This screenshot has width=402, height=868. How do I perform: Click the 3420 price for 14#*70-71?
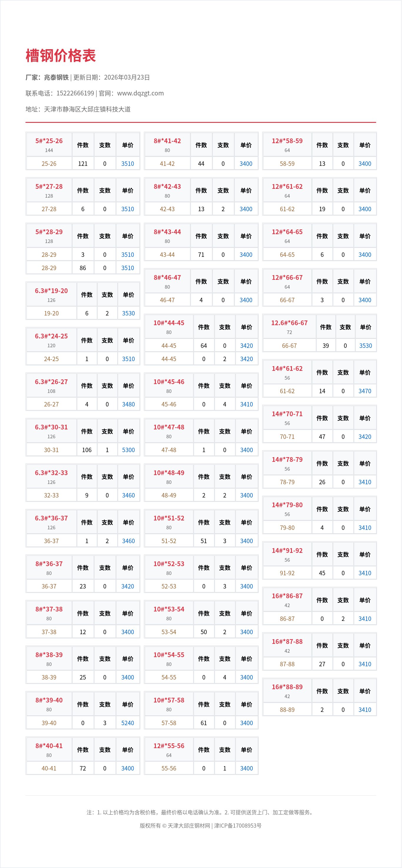pos(365,437)
